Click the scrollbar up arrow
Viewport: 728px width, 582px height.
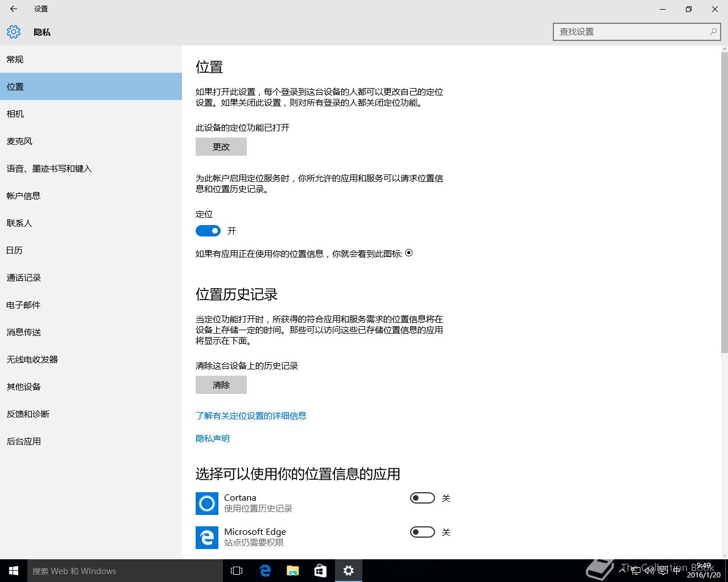(724, 49)
